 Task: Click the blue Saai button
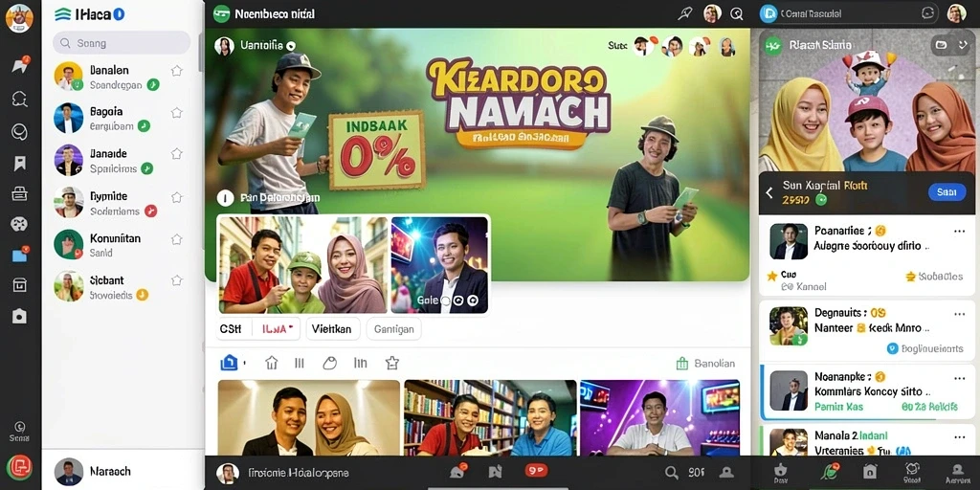(x=947, y=191)
